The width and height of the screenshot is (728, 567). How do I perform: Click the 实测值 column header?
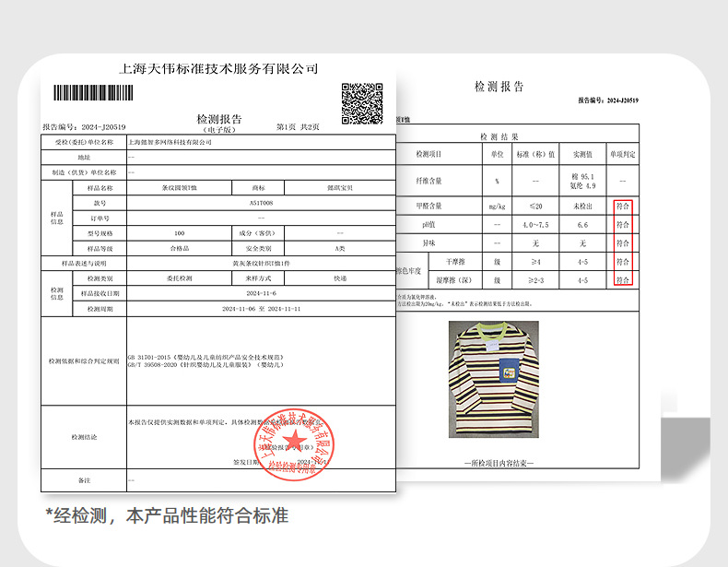click(x=582, y=154)
